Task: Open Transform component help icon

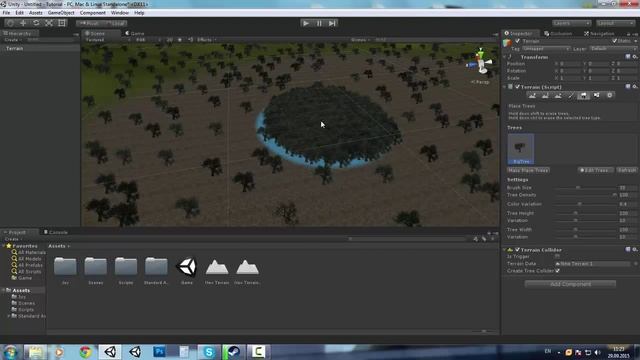Action: pos(628,57)
